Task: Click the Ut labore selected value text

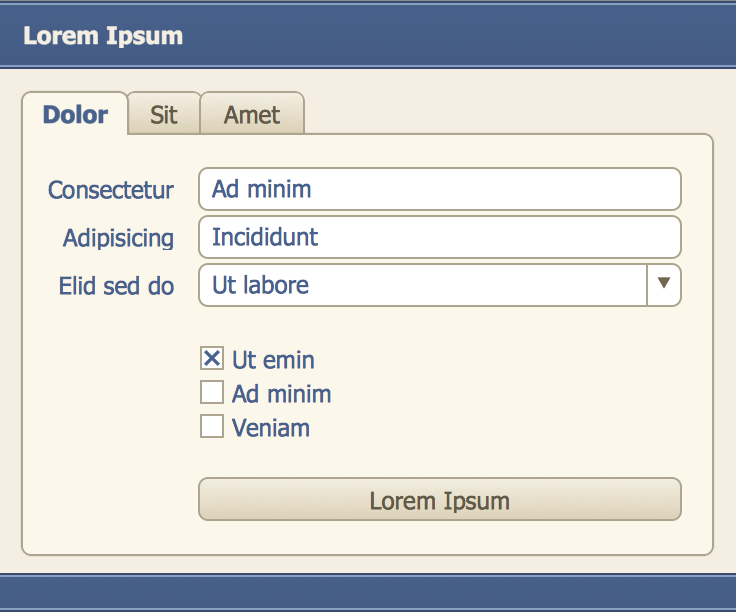Action: coord(260,285)
